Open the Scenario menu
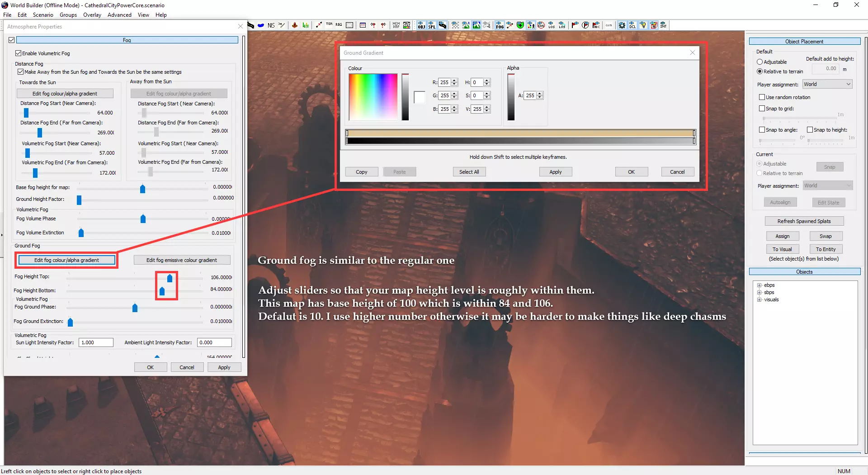The image size is (868, 475). click(x=43, y=15)
